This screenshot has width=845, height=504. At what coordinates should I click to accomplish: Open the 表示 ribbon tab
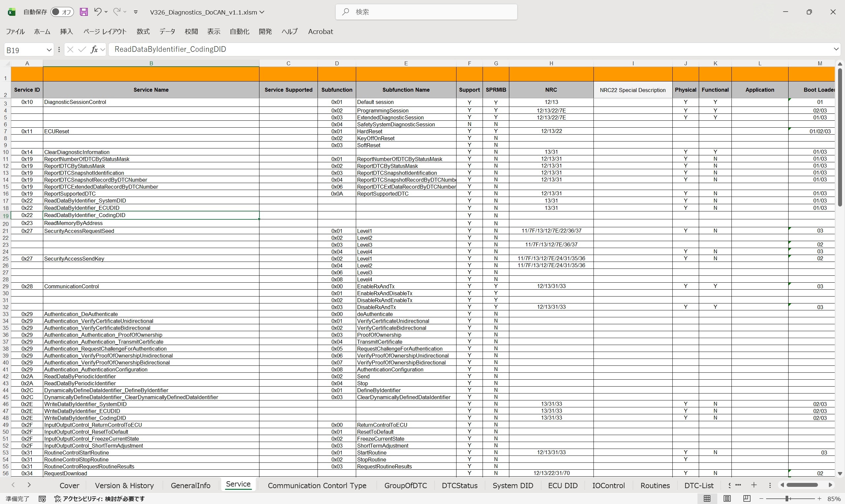click(214, 32)
